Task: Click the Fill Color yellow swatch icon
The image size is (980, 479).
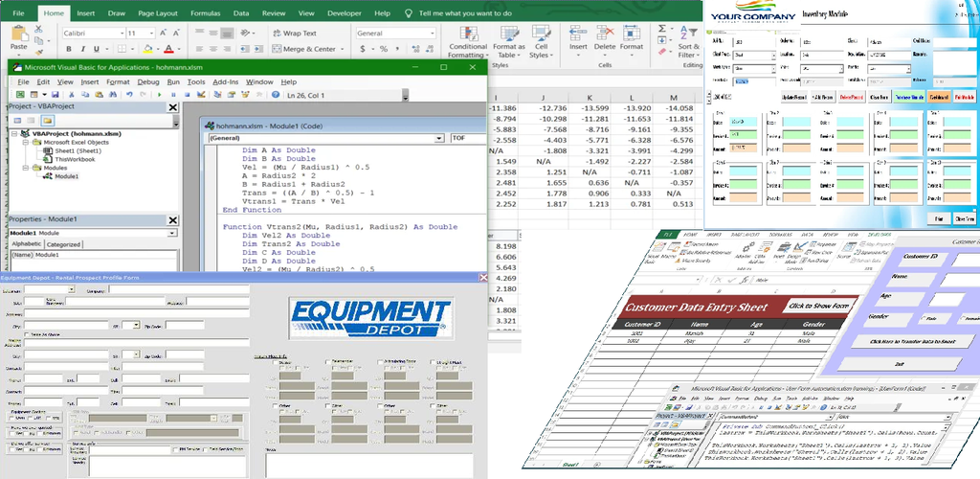Action: tap(148, 49)
